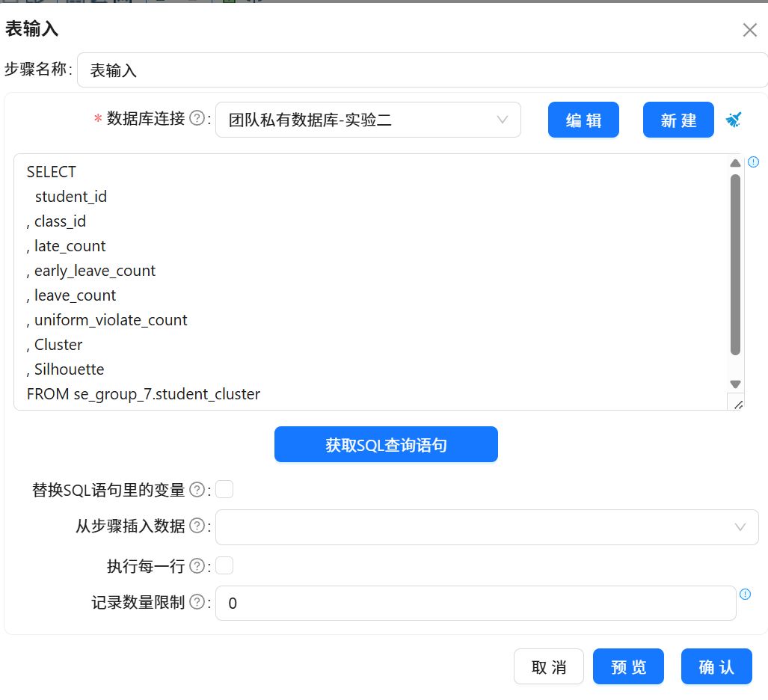Click the SQL editor vertical scrollbar thumb
Screen dimensions: 768x700
pyautogui.click(x=735, y=265)
